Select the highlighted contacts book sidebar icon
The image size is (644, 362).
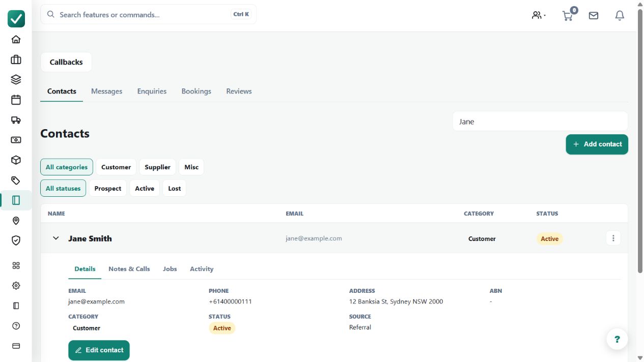[x=16, y=200]
